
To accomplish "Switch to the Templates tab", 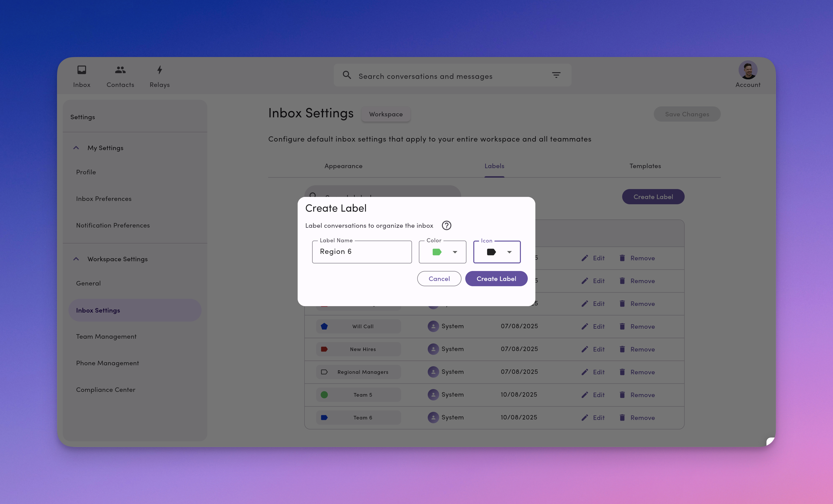I will click(645, 166).
